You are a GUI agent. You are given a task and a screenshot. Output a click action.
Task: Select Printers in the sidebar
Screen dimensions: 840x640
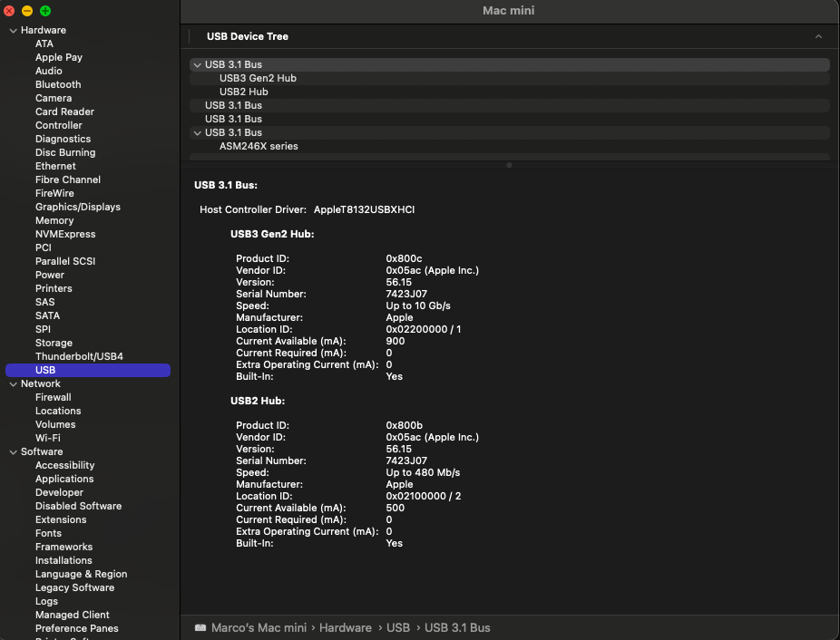54,288
